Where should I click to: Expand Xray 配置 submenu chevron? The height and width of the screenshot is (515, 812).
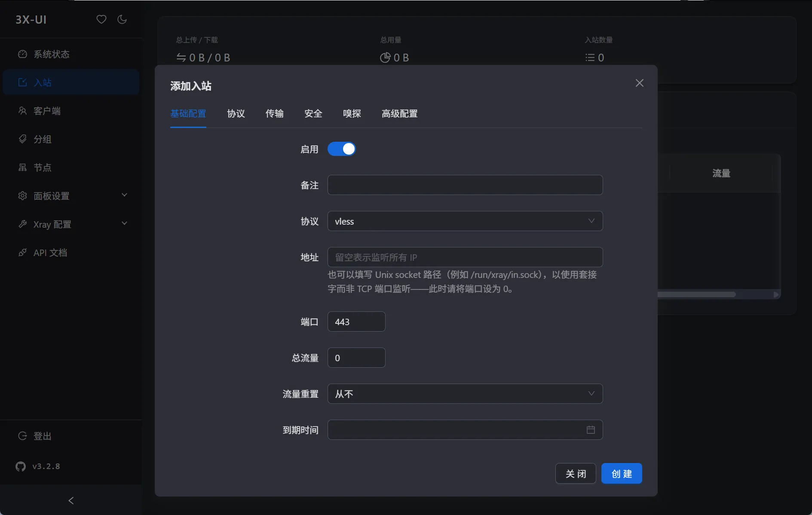pos(124,224)
